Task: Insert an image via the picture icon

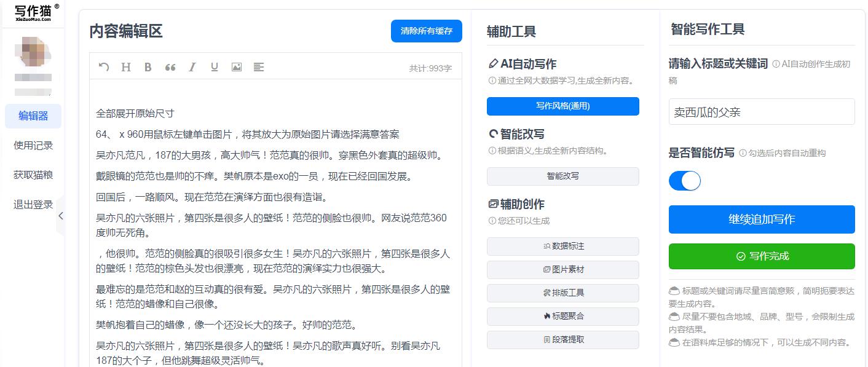Action: pyautogui.click(x=236, y=67)
